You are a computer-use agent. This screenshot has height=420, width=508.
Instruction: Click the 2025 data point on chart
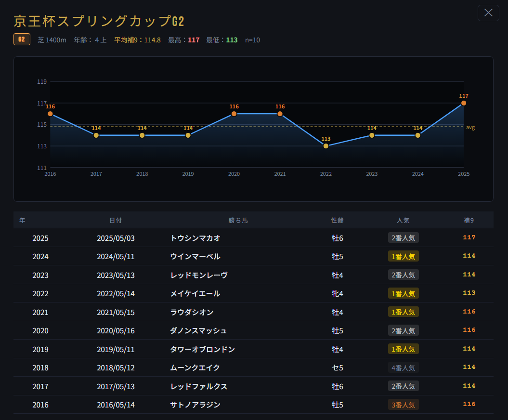click(463, 103)
